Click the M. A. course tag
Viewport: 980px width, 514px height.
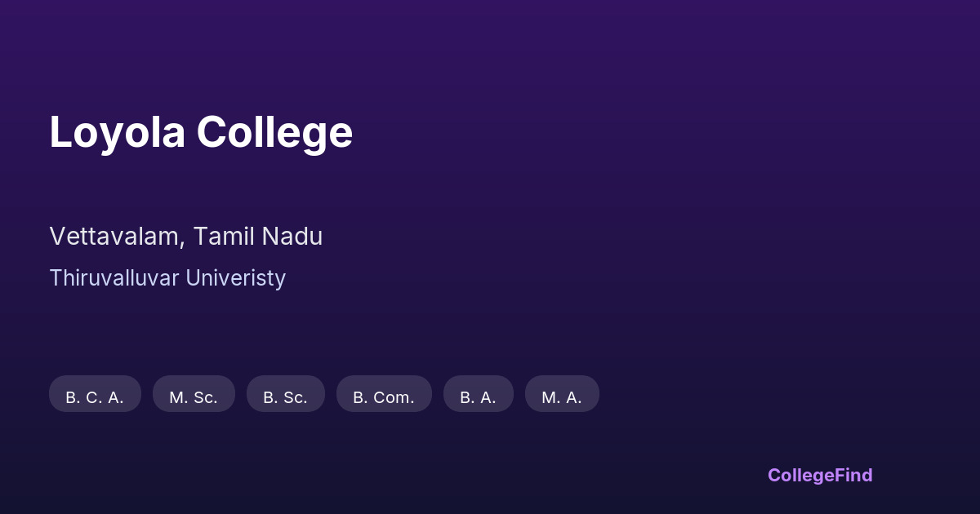[562, 394]
